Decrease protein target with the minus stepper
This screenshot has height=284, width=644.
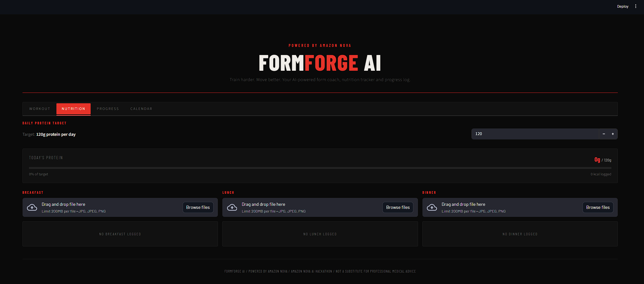click(x=604, y=134)
